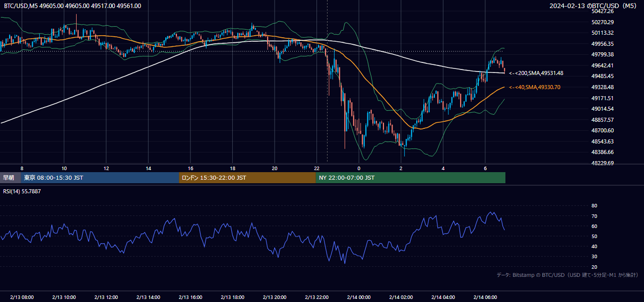Click the 40 SMA 49330.70 annotation
The image size is (644, 302).
pyautogui.click(x=535, y=88)
